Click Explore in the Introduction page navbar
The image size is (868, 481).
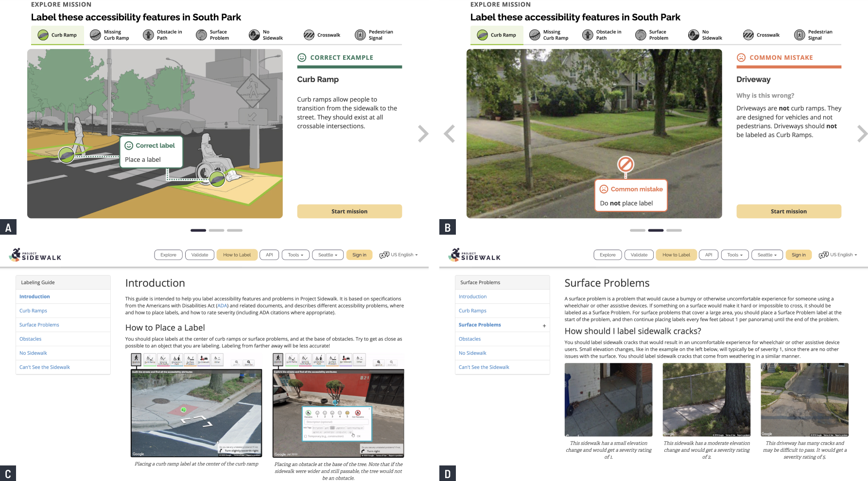[169, 255]
